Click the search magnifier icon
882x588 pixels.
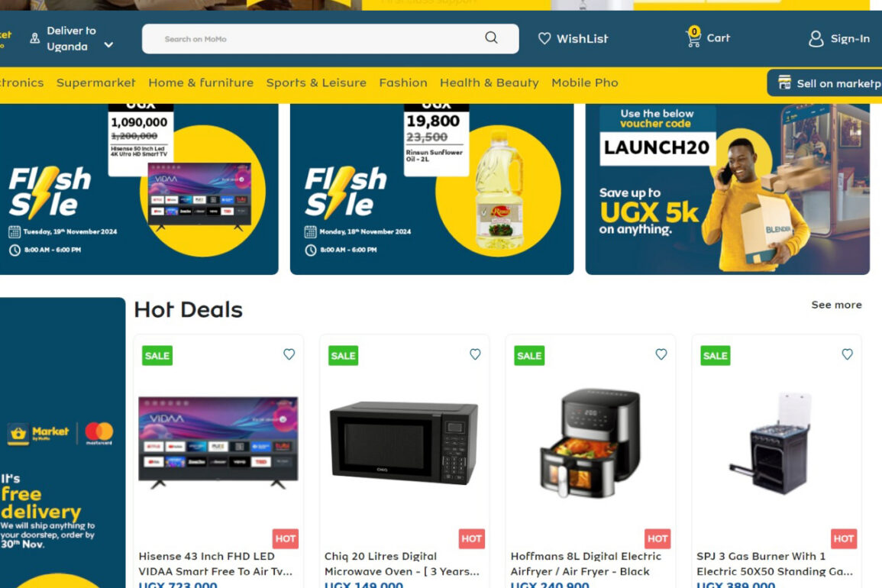click(491, 37)
